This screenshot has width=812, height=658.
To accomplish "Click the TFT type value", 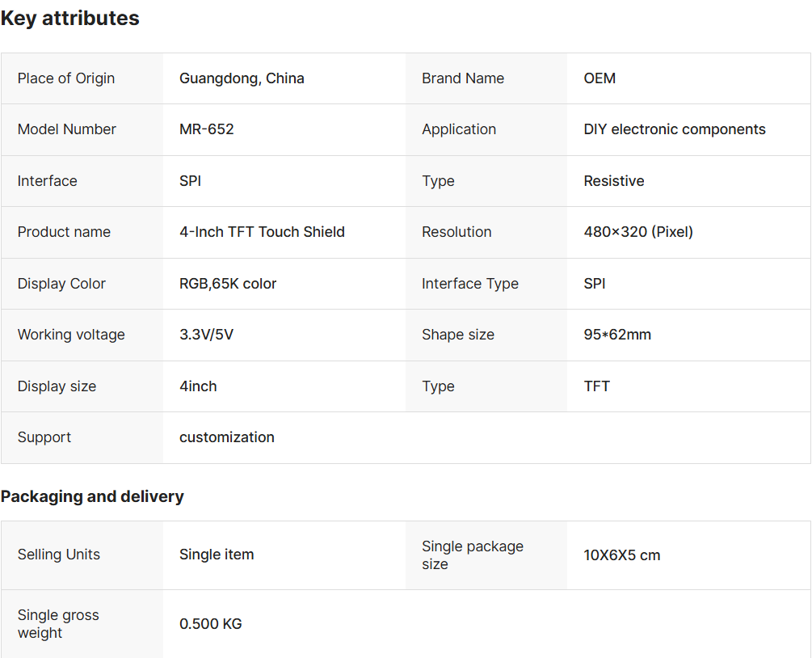I will pos(596,386).
